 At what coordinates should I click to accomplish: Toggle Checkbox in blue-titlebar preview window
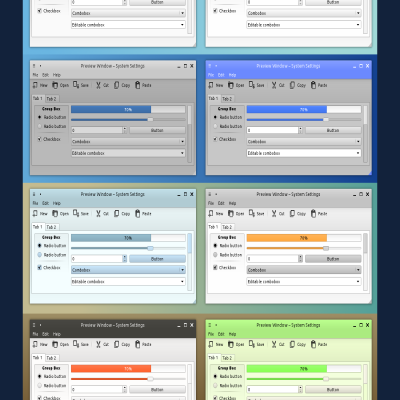(x=215, y=139)
